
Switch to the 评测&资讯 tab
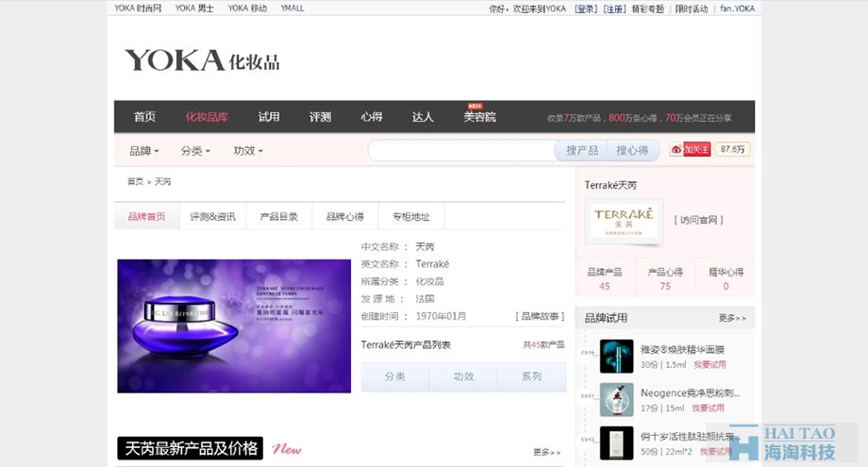tap(212, 216)
